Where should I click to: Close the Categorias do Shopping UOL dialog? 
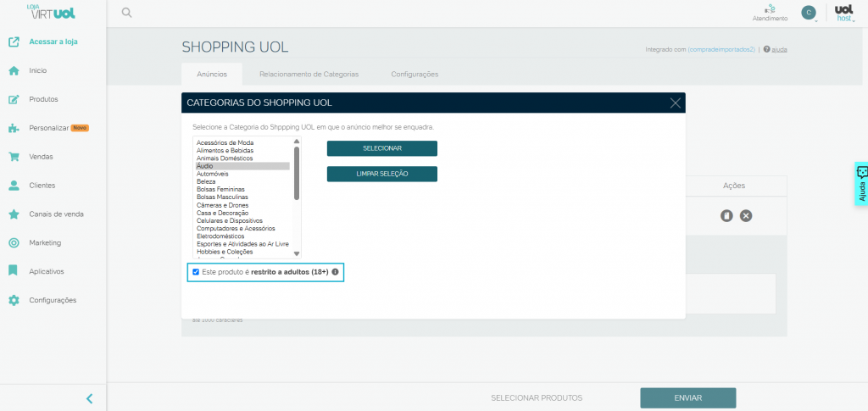[x=675, y=103]
